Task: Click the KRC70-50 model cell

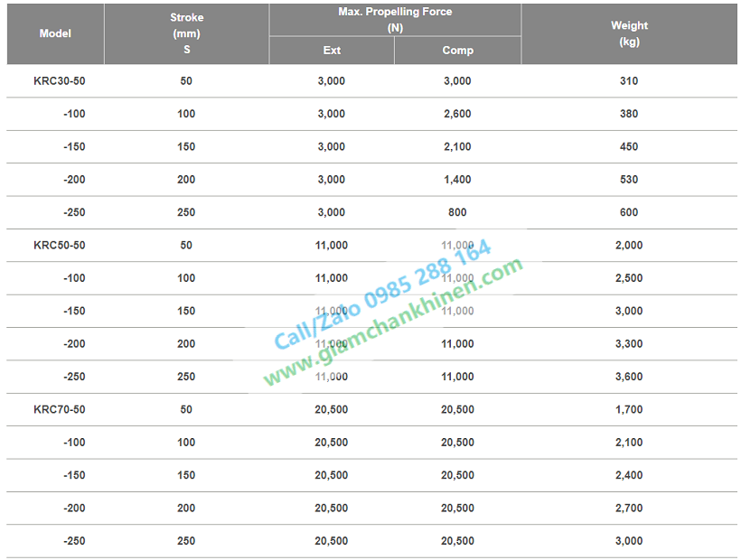Action: click(x=60, y=409)
